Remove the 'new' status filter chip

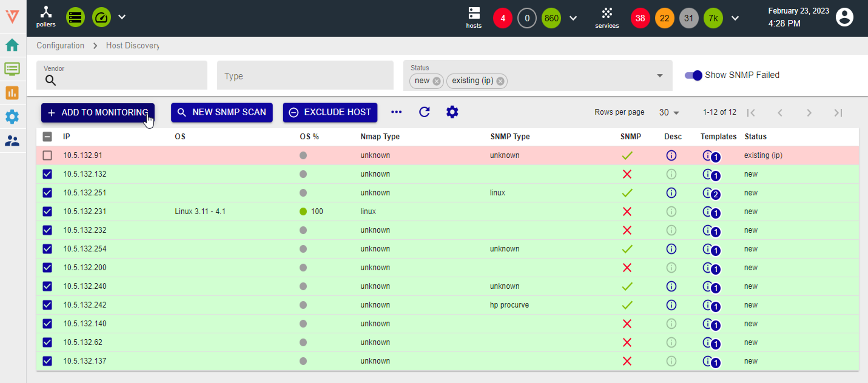point(437,81)
